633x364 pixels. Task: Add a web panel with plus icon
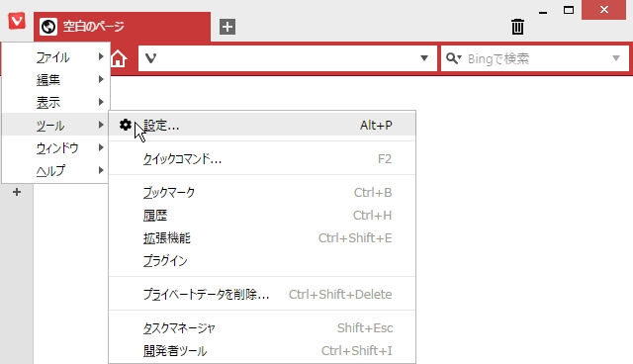(x=17, y=192)
